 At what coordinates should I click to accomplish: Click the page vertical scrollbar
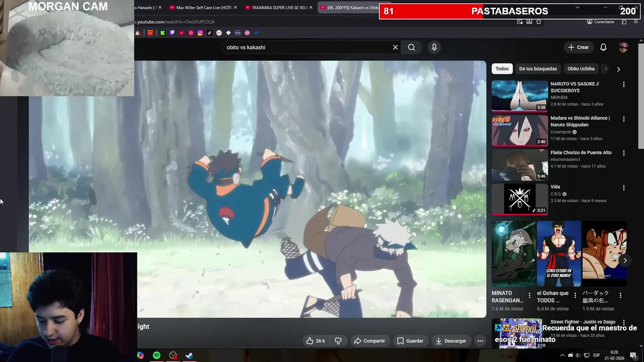[640, 96]
